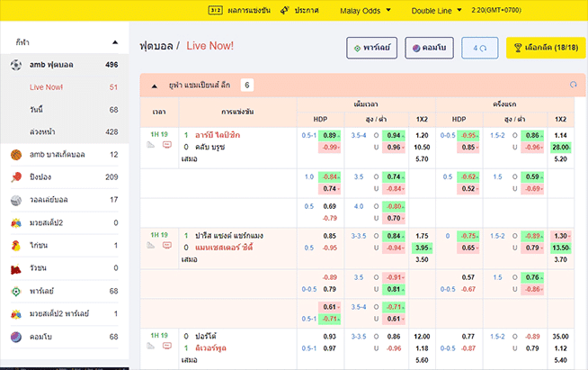Select the volleyball icon

(16, 200)
